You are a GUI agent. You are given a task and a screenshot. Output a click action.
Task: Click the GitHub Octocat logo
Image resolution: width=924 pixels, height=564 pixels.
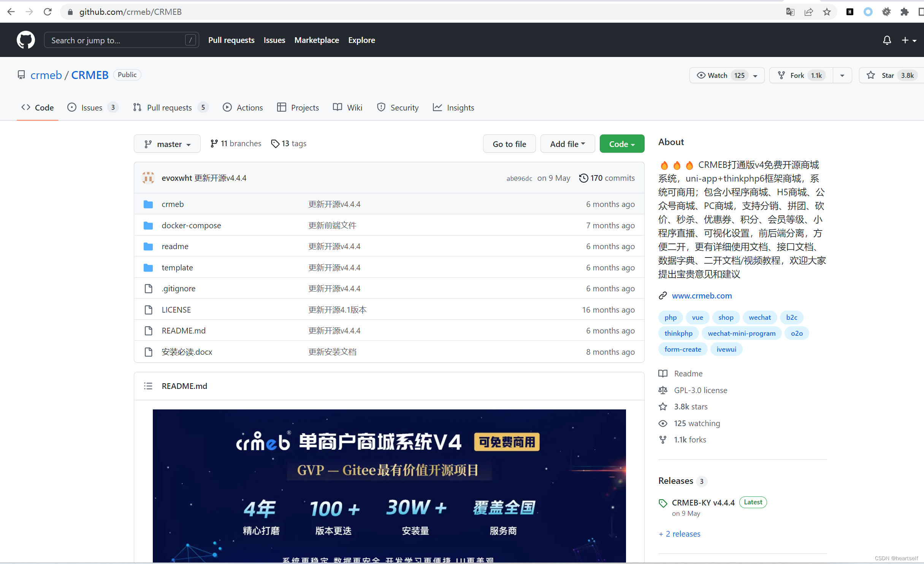point(25,40)
